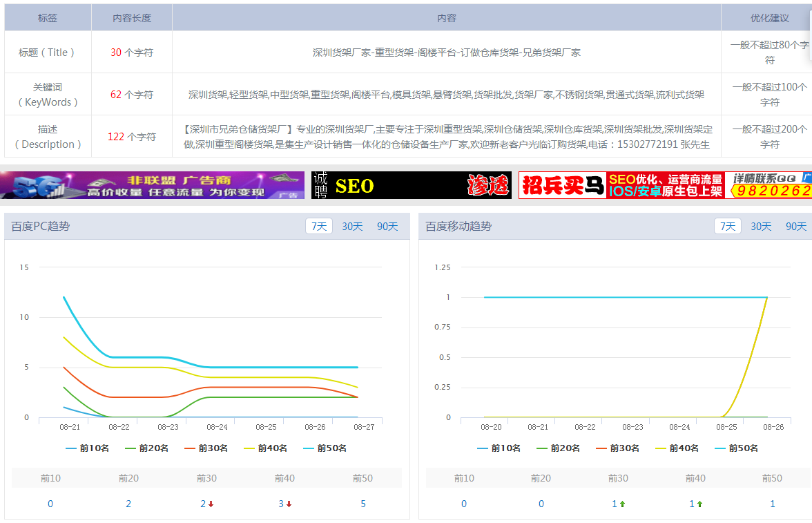Toggle 前40名 series in the PC chart legend

pyautogui.click(x=266, y=448)
